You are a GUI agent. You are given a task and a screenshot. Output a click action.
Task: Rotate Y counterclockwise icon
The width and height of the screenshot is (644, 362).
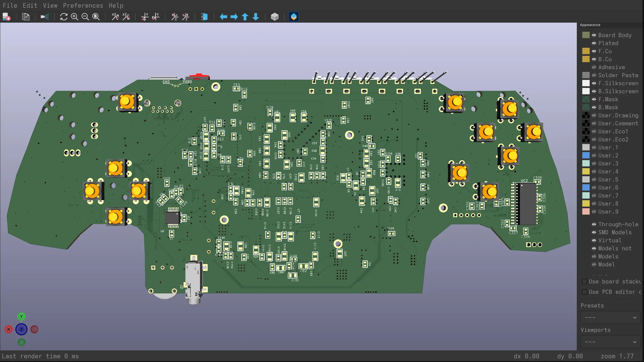click(x=156, y=17)
